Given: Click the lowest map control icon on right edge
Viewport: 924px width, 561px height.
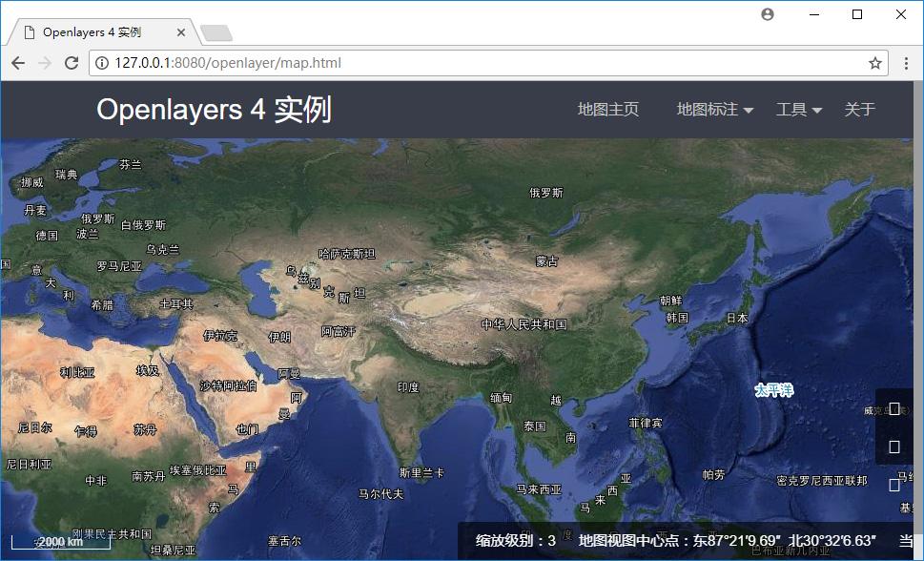Looking at the screenshot, I should point(893,485).
